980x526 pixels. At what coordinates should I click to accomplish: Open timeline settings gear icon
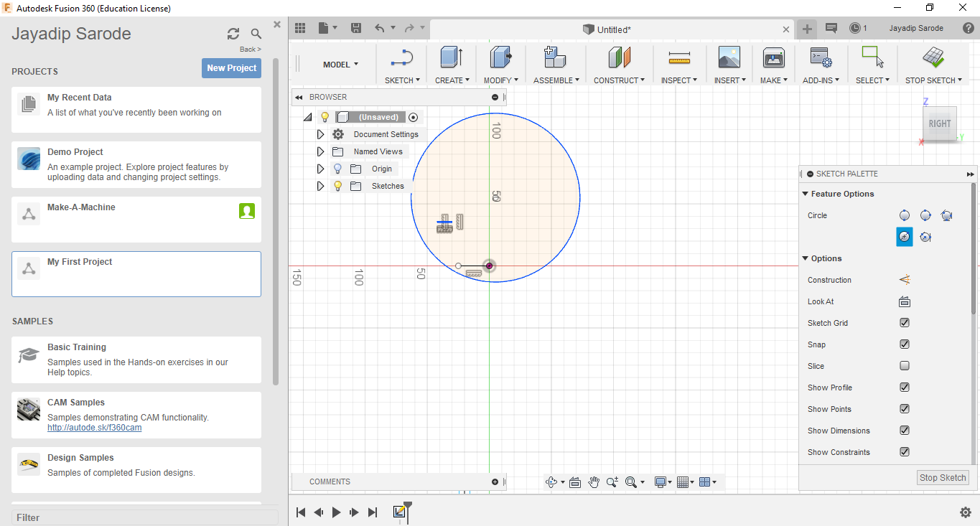tap(966, 512)
